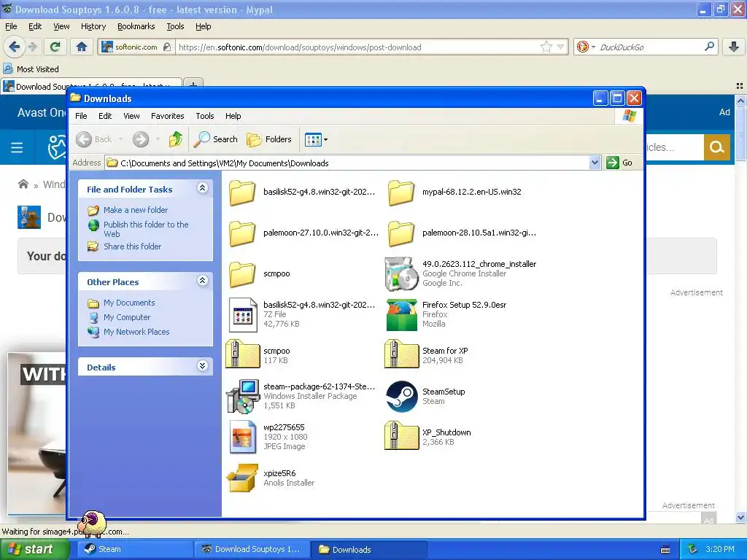Click Make a new folder link
The image size is (747, 560).
point(135,210)
